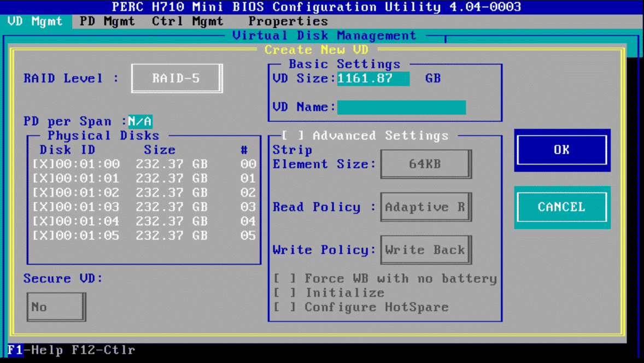Open Secure VD dropdown showing No
The image size is (644, 363).
55,307
